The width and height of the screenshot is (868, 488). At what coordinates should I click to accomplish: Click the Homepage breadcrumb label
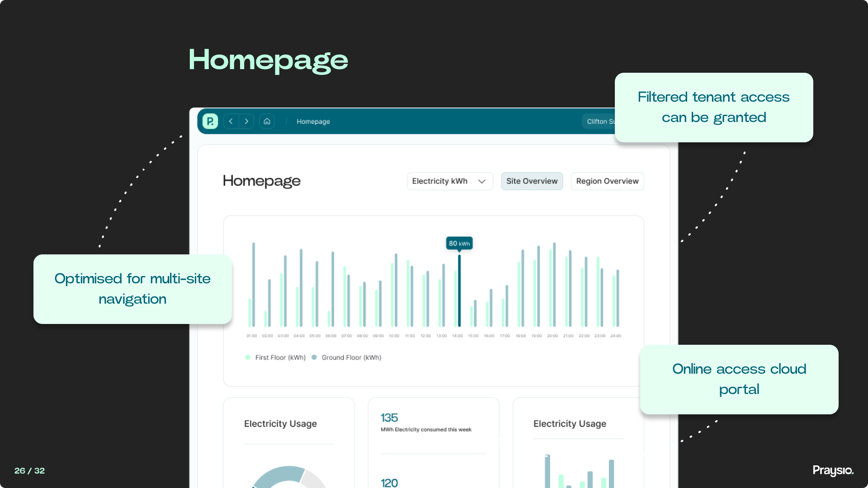(313, 122)
